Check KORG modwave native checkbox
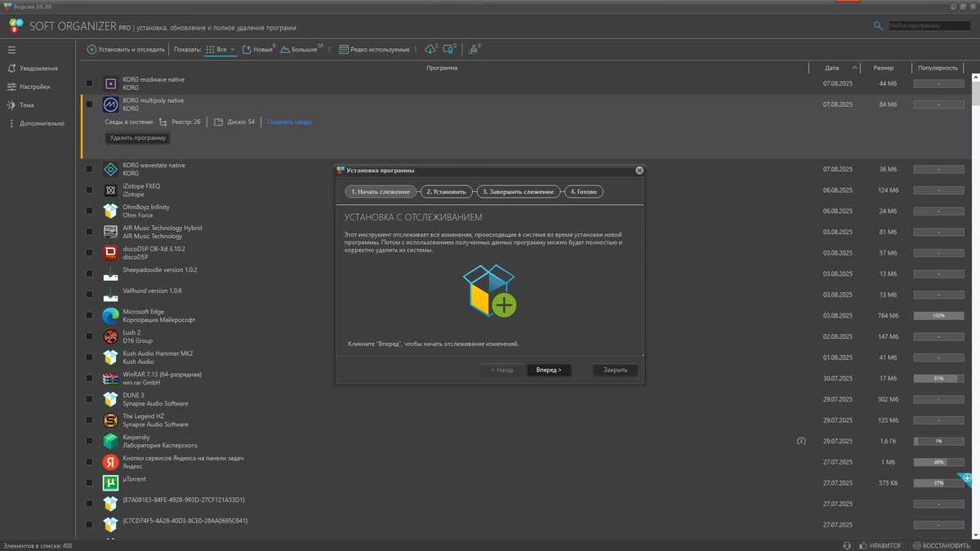The height and width of the screenshot is (551, 980). (89, 83)
